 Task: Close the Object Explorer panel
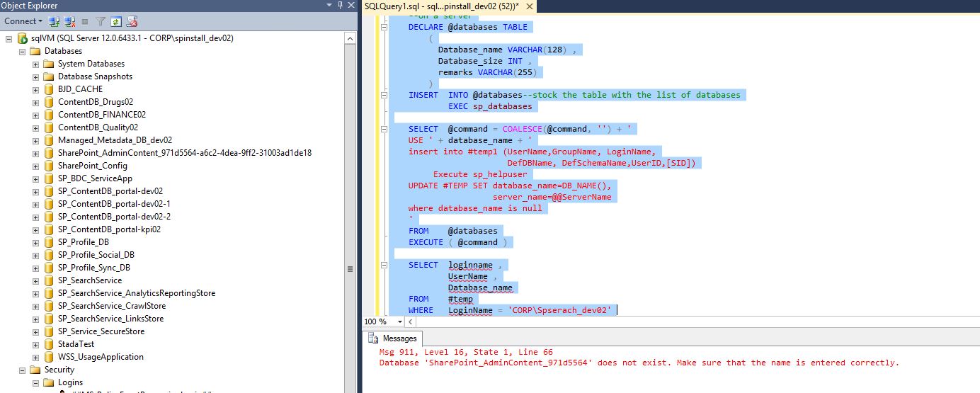coord(351,6)
